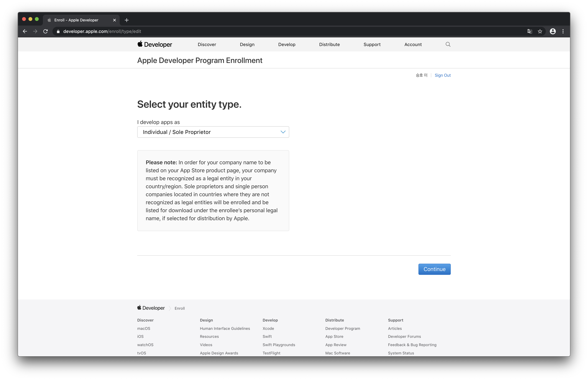Bookmark this page with the star icon
The image size is (588, 380).
click(540, 31)
